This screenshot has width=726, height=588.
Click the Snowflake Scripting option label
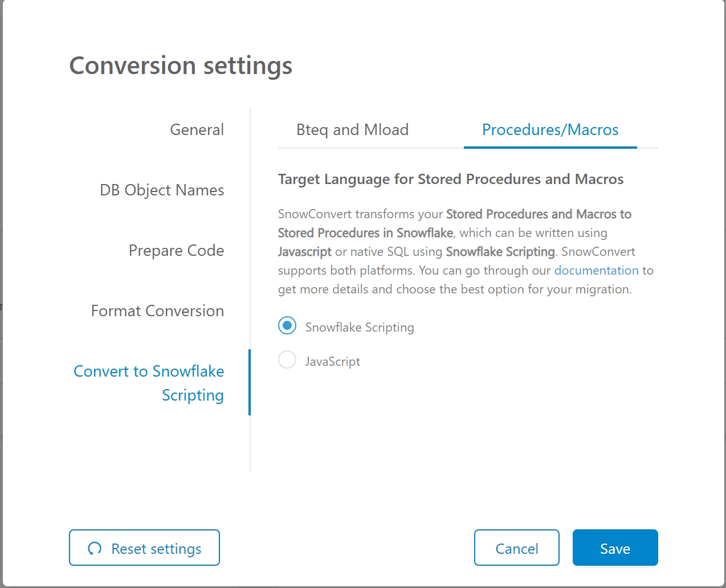(x=360, y=328)
